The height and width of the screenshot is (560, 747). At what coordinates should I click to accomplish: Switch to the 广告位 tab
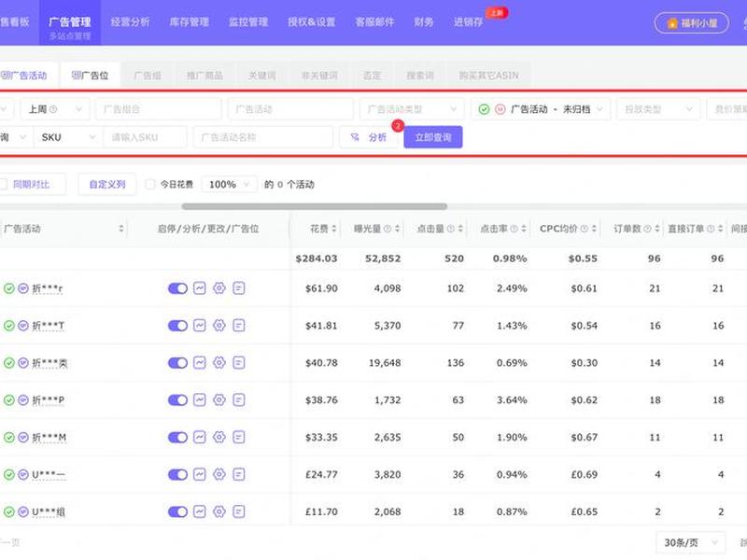click(x=90, y=76)
